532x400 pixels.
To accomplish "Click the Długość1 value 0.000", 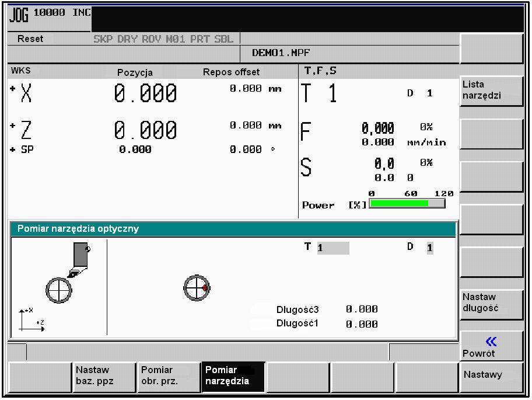I will click(x=362, y=324).
